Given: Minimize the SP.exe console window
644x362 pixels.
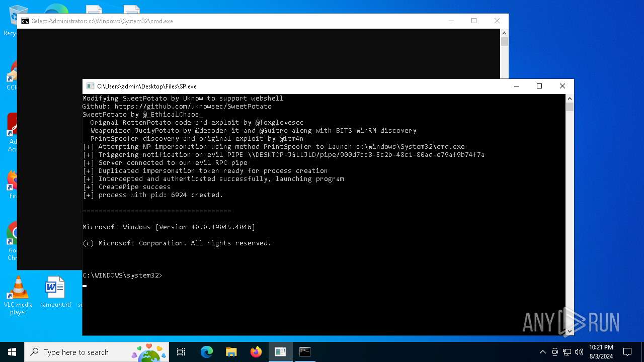Looking at the screenshot, I should point(516,86).
